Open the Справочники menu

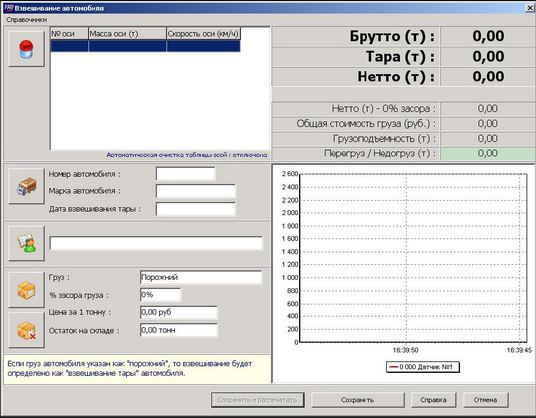[27, 20]
